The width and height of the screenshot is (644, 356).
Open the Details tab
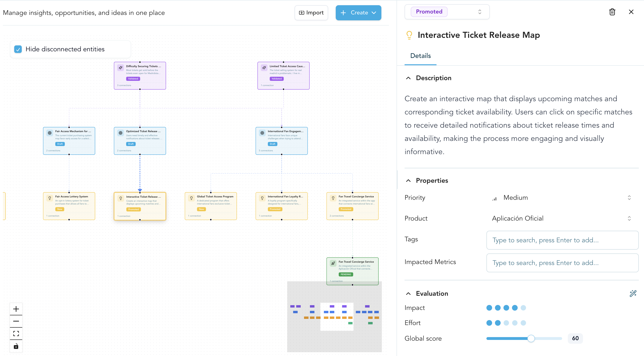(x=420, y=56)
